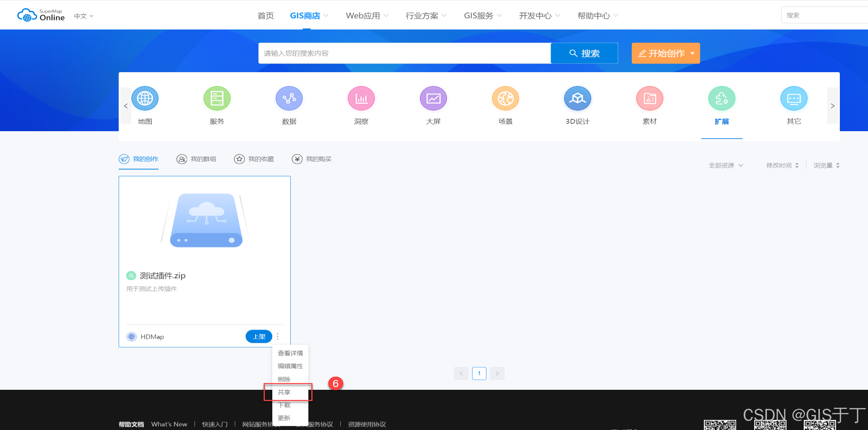This screenshot has width=868, height=430.
Task: Click the HDMap author avatar icon
Action: coord(131,336)
